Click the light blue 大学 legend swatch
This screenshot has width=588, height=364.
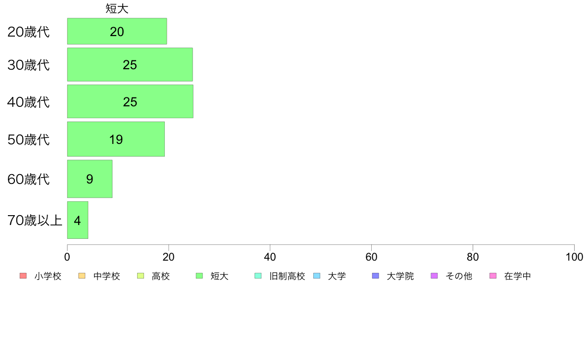[x=317, y=276]
